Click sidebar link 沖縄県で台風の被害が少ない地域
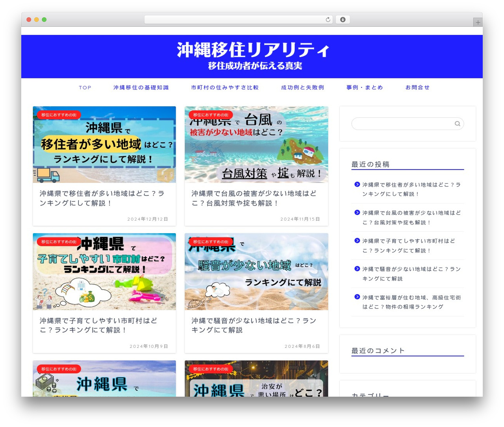504x427 pixels. 411,217
